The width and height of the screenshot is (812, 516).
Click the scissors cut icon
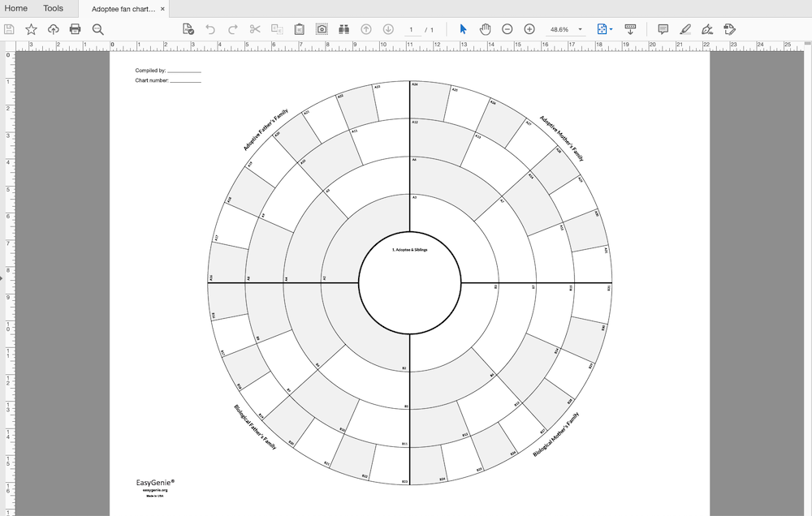point(255,29)
